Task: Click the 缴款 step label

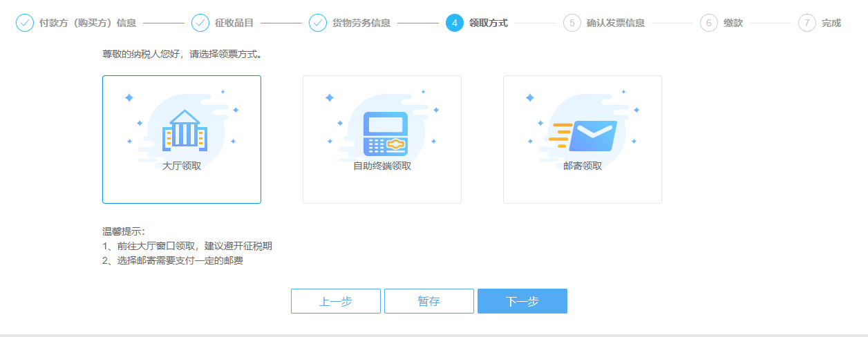Action: click(x=733, y=23)
